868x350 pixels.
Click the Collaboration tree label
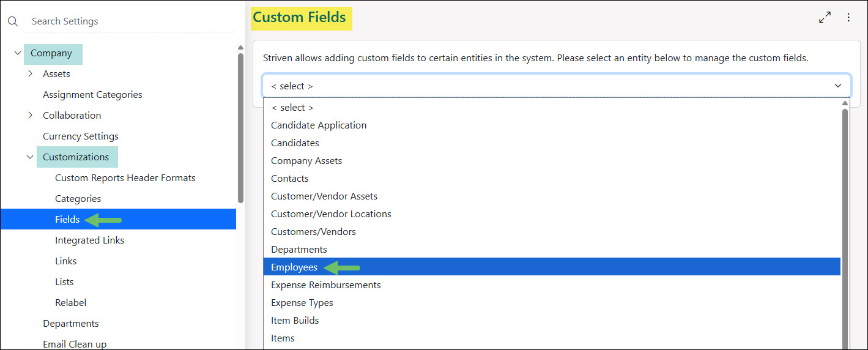(72, 116)
